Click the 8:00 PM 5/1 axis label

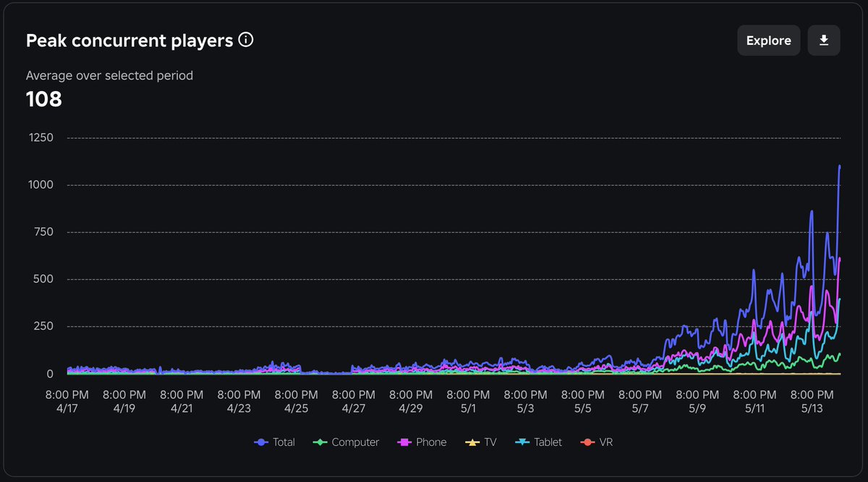pos(468,402)
